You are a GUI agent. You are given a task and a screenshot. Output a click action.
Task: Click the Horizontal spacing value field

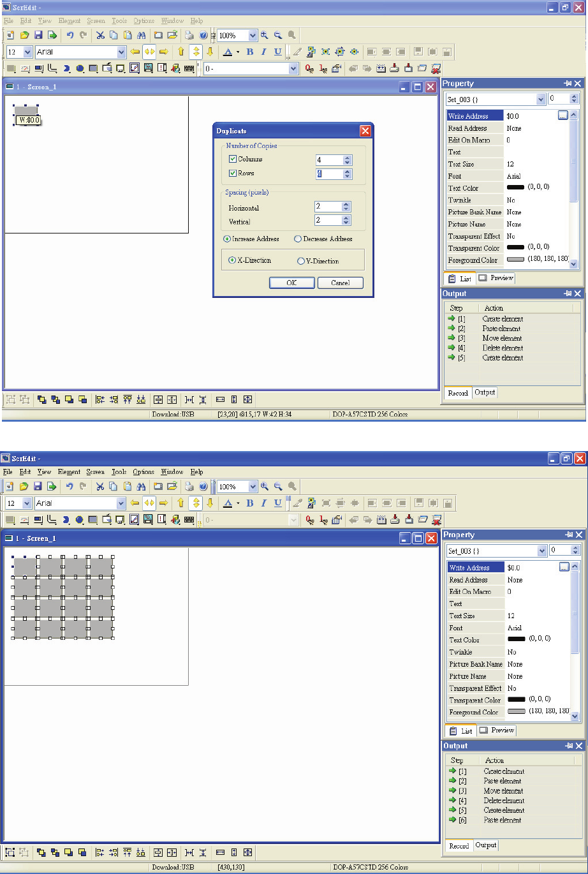[328, 207]
